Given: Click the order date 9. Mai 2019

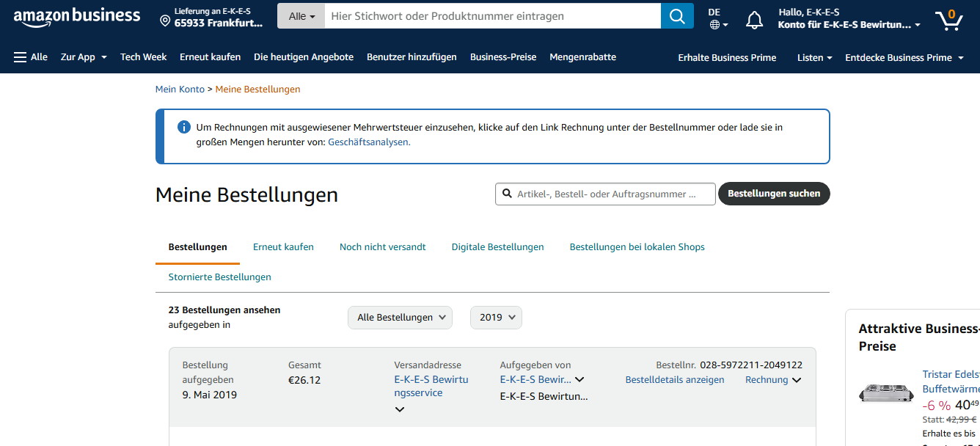Looking at the screenshot, I should (210, 395).
